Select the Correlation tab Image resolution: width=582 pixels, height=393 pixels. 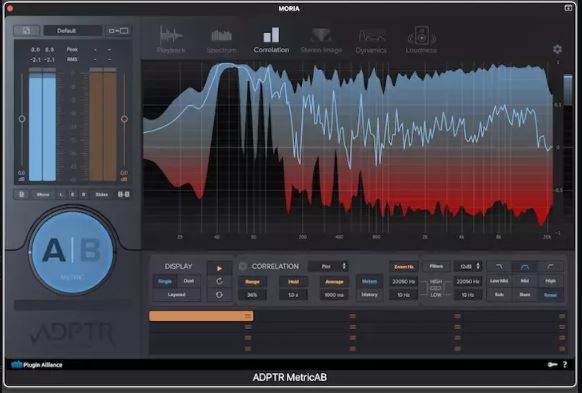coord(271,40)
